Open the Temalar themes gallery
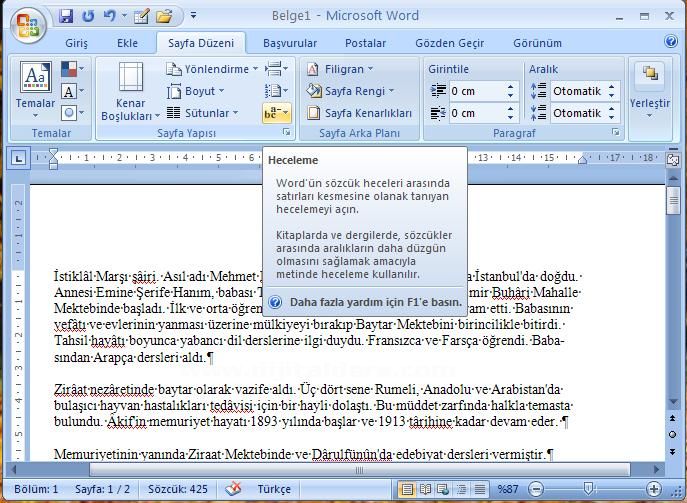687x503 pixels. (x=35, y=90)
